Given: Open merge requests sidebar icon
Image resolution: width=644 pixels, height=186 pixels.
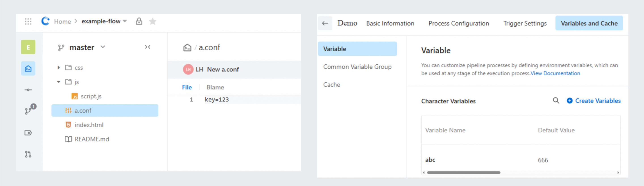Looking at the screenshot, I should [28, 154].
